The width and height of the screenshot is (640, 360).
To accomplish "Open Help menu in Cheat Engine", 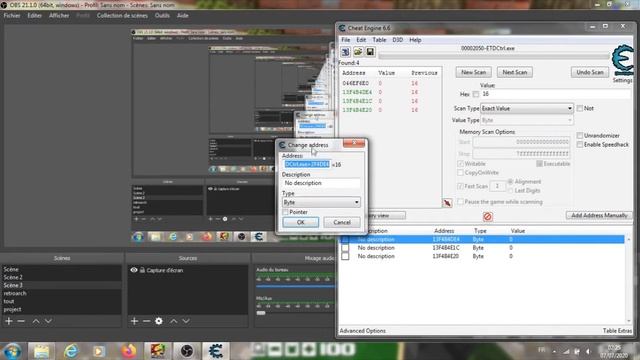I will tap(415, 40).
